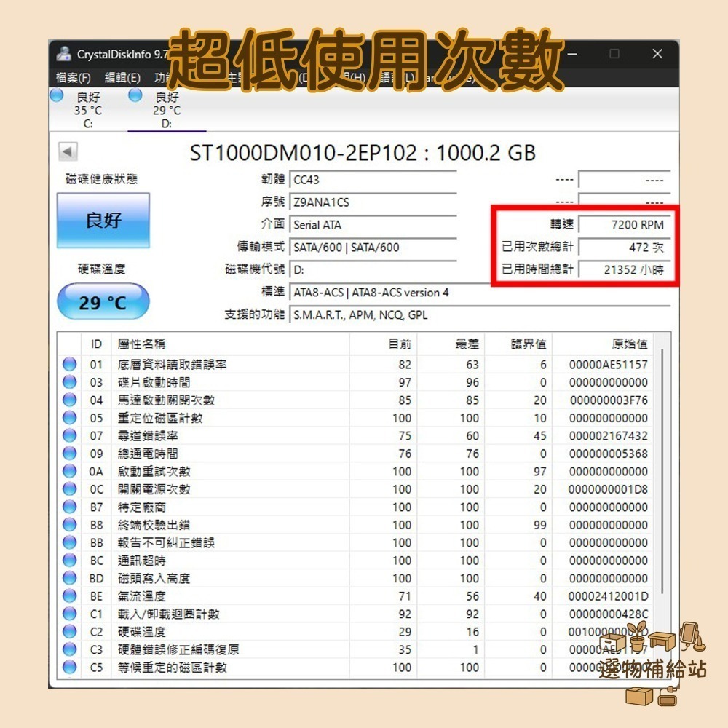Click status icon for attribute C2
This screenshot has height=728, width=728.
(70, 631)
